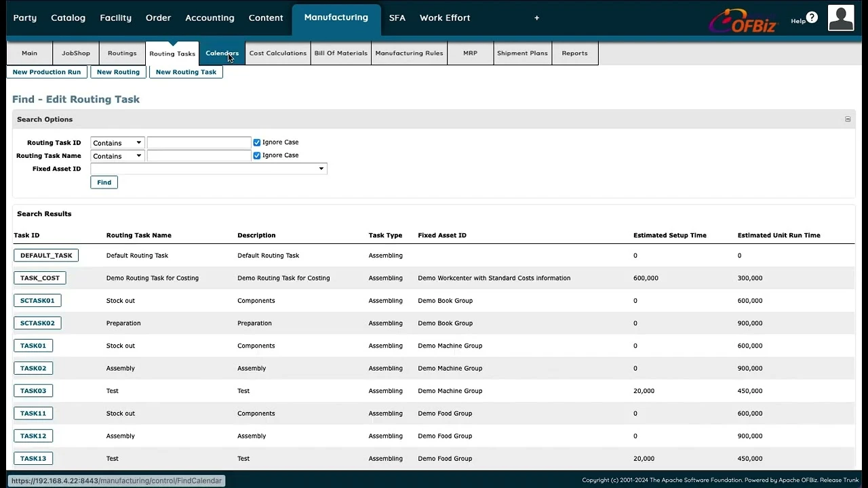The width and height of the screenshot is (868, 488).
Task: Click the Task Type column header
Action: click(x=385, y=235)
